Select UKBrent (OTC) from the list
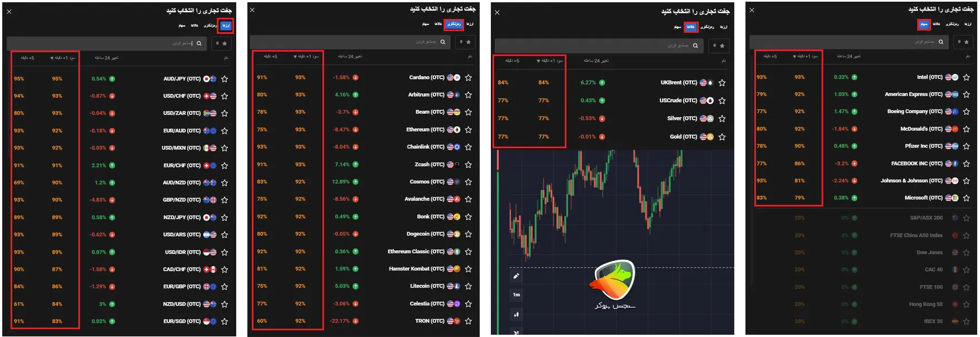980x337 pixels. pyautogui.click(x=678, y=82)
